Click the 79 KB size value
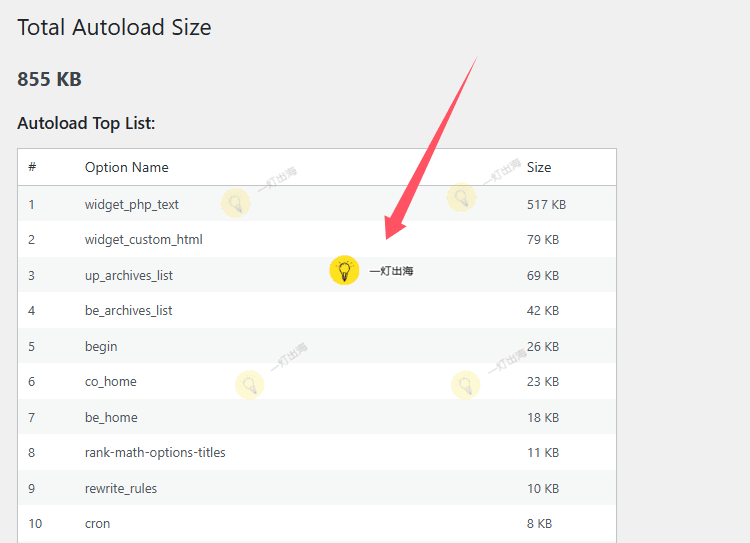 point(543,240)
